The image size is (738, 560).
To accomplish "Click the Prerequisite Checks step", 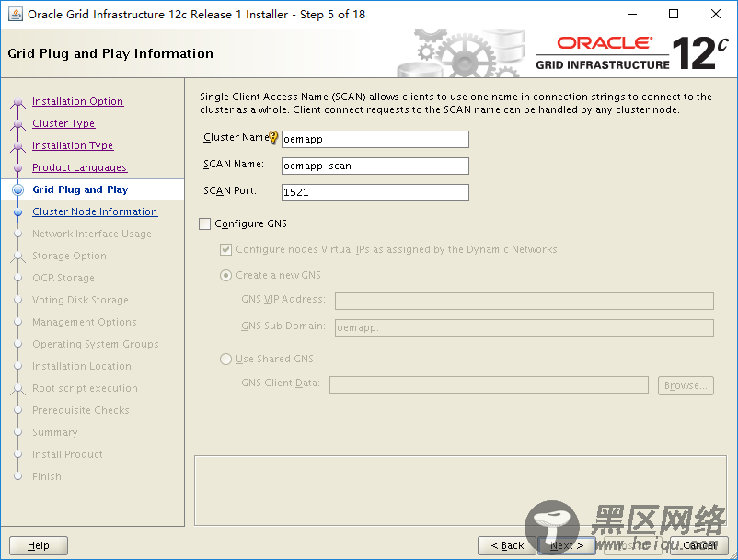I will 80,410.
